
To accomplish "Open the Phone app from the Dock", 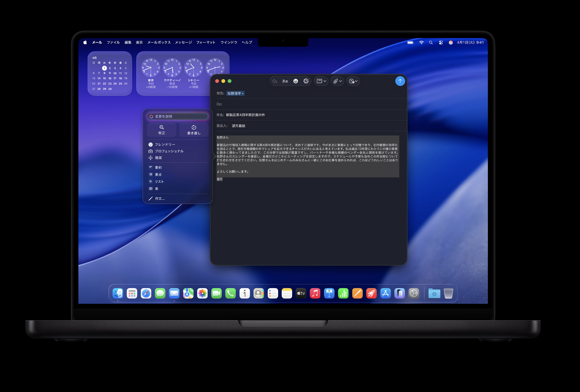I will pyautogui.click(x=231, y=293).
